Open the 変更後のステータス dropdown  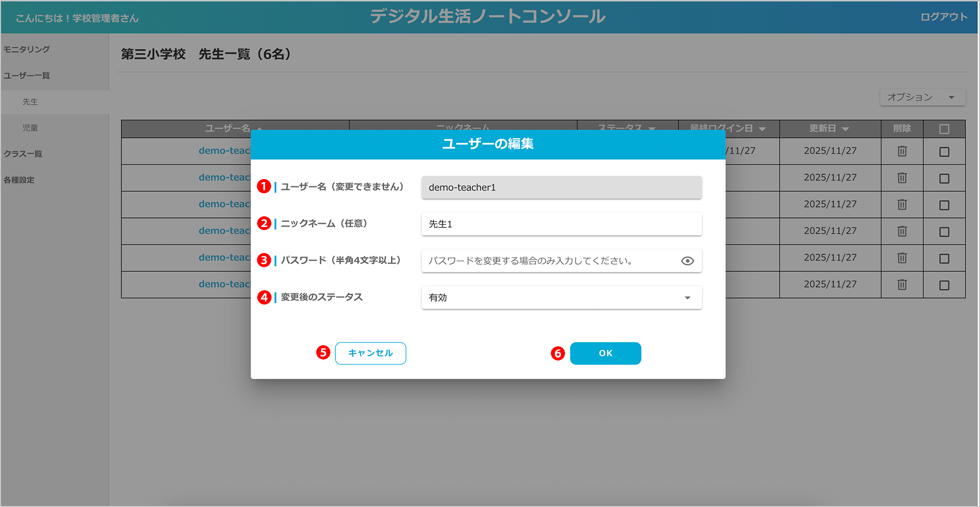tap(561, 298)
